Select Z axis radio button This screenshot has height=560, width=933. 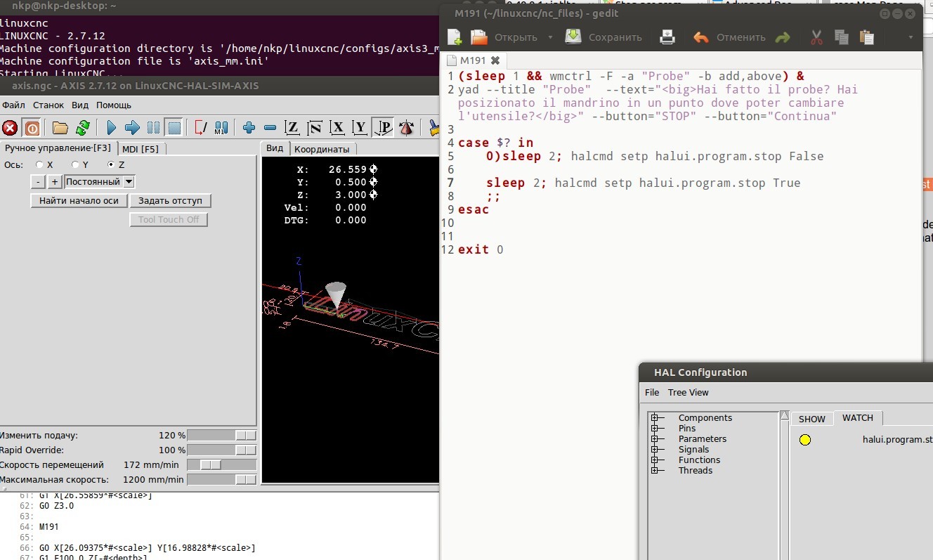pos(111,164)
